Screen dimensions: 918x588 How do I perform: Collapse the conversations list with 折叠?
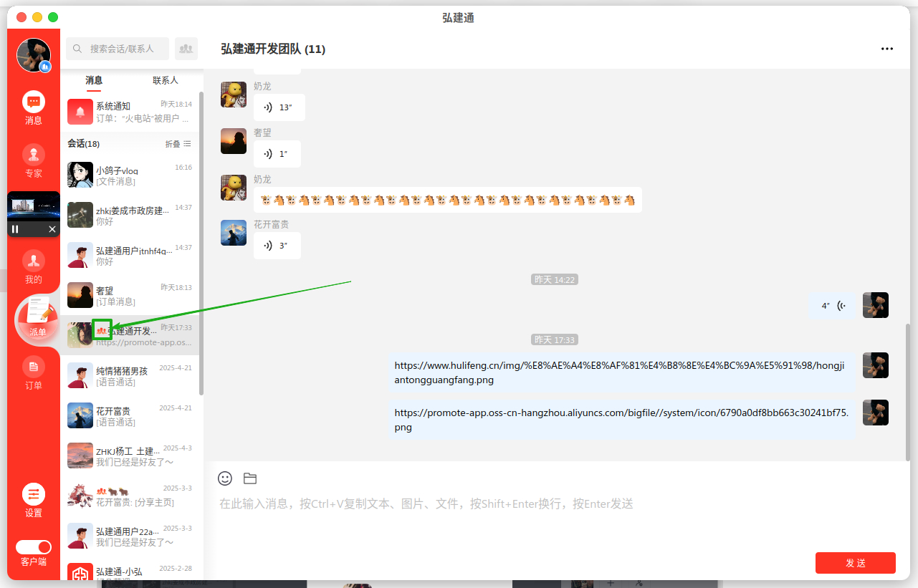tap(178, 144)
